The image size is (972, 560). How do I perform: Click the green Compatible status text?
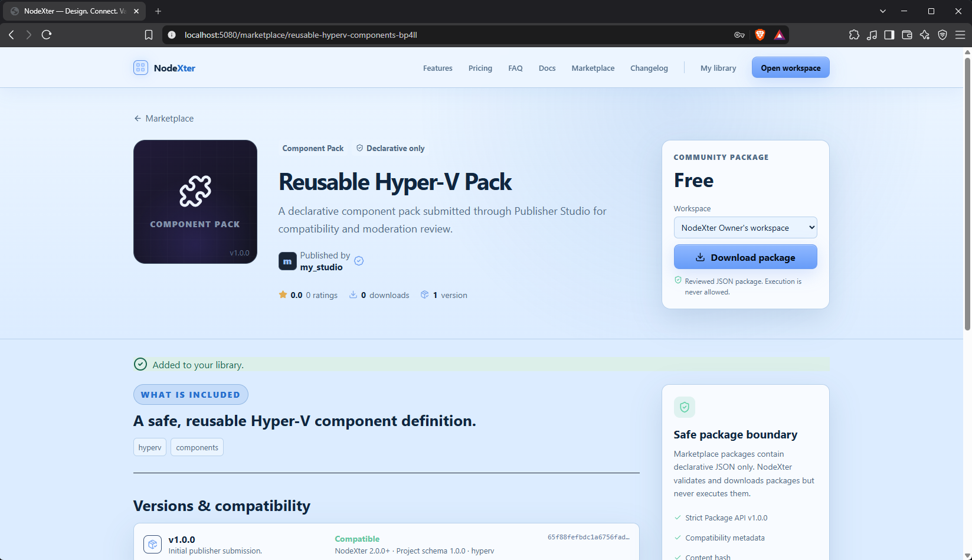point(357,539)
